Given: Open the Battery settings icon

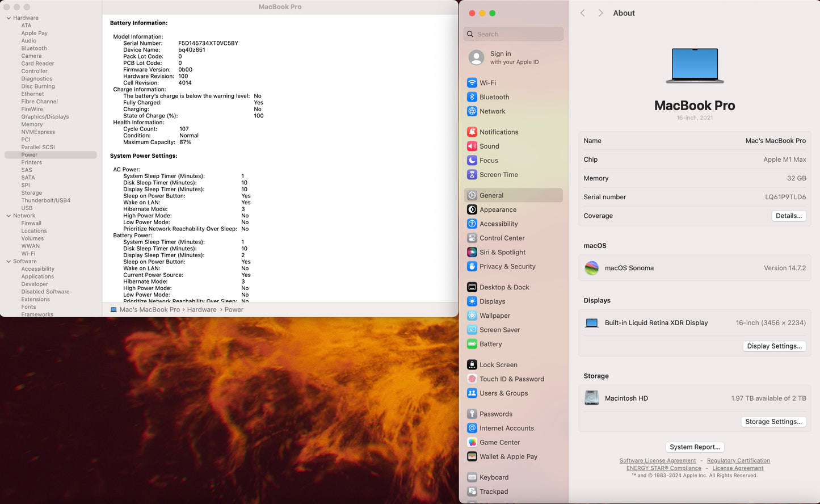Looking at the screenshot, I should (472, 344).
